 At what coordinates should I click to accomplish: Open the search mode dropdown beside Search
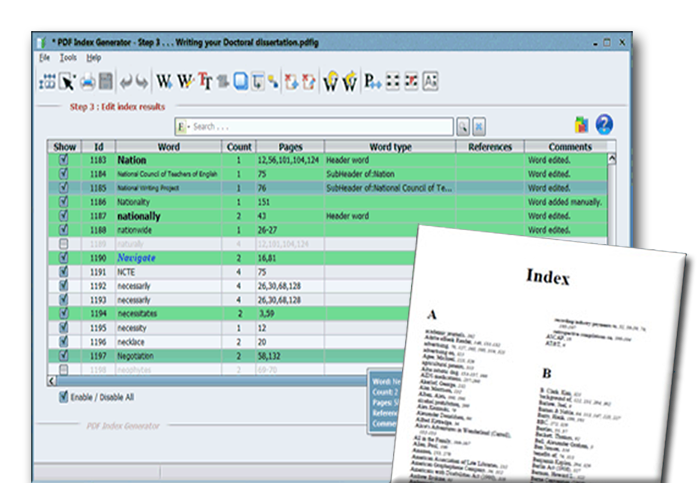tap(183, 127)
